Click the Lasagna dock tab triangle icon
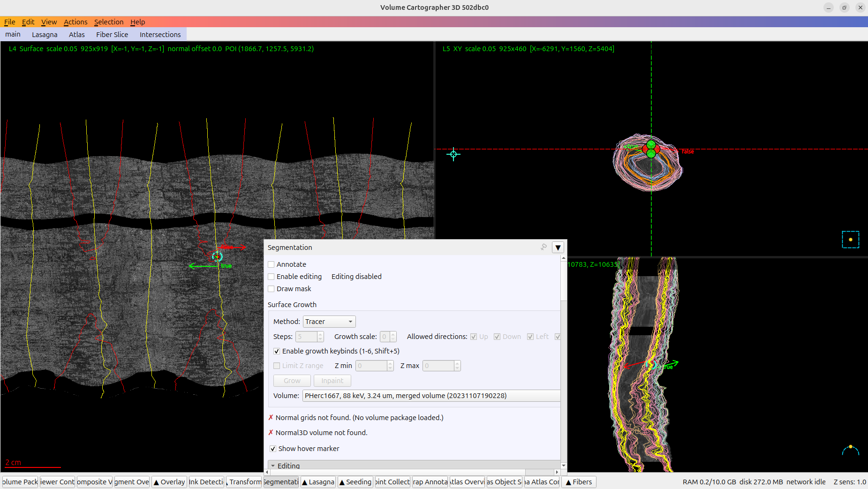This screenshot has height=489, width=868. tap(305, 482)
